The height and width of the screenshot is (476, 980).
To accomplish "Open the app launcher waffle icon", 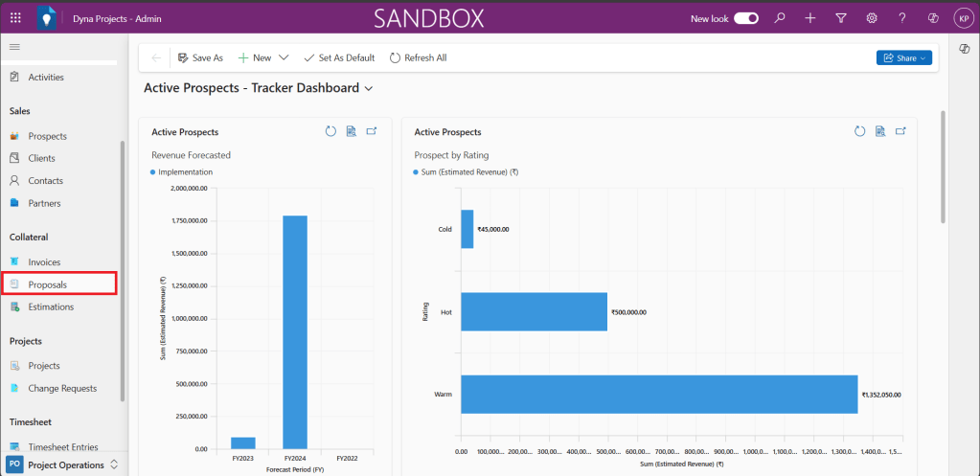I will (15, 17).
